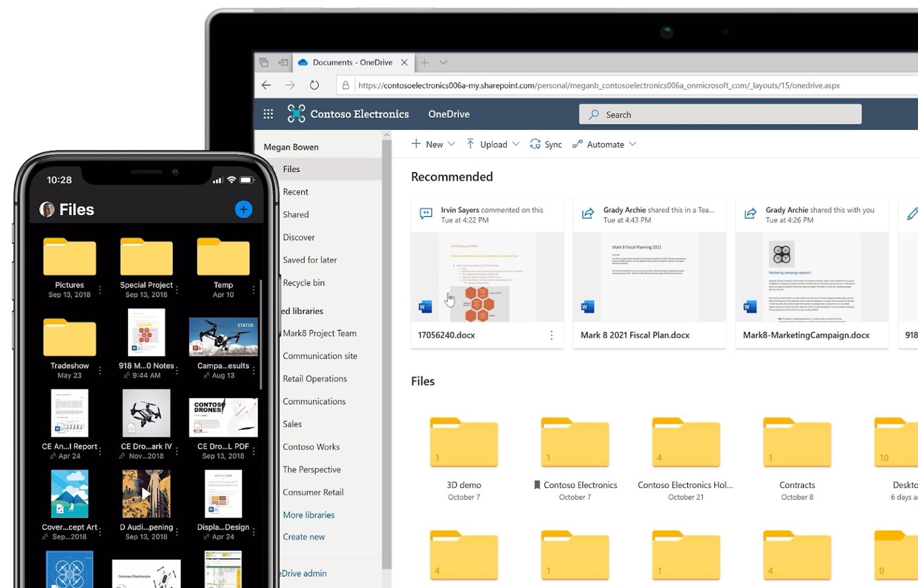Viewport: 918px width, 588px height.
Task: Click the browser address bar
Action: (x=598, y=85)
